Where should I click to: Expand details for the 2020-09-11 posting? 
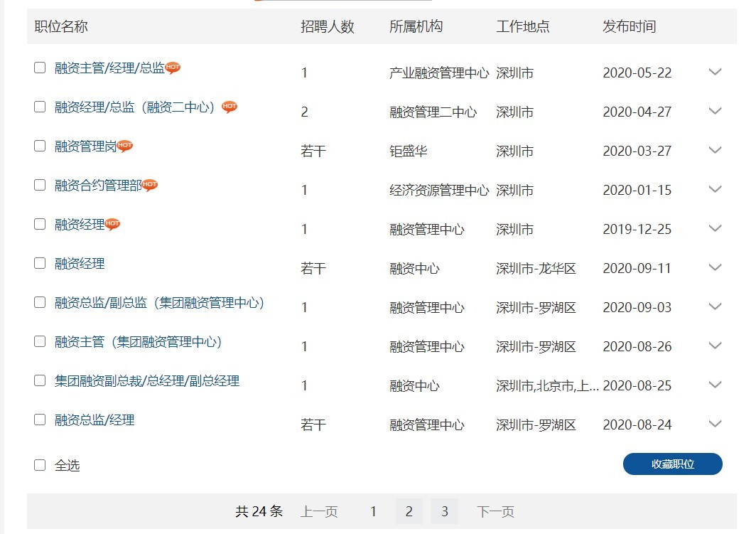pos(715,267)
